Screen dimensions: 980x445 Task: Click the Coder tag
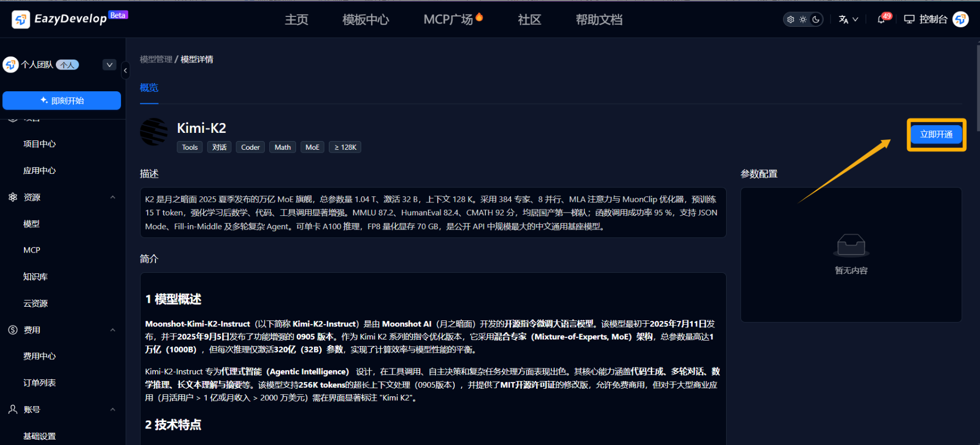click(x=251, y=147)
